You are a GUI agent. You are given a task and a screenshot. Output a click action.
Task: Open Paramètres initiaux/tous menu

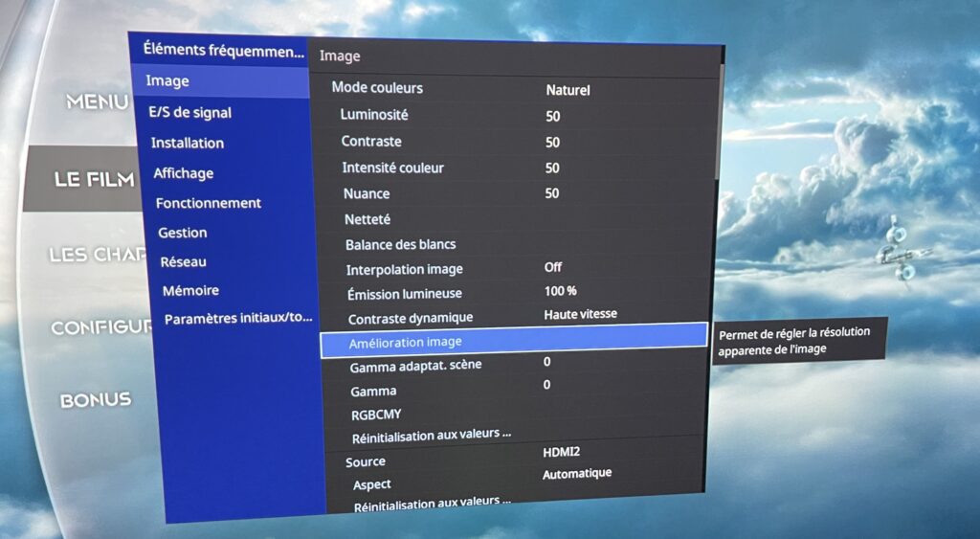coord(238,319)
